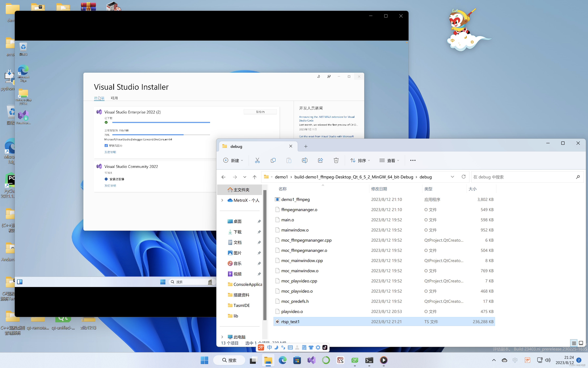Close the debug Explorer tab
The height and width of the screenshot is (368, 588).
pos(291,146)
